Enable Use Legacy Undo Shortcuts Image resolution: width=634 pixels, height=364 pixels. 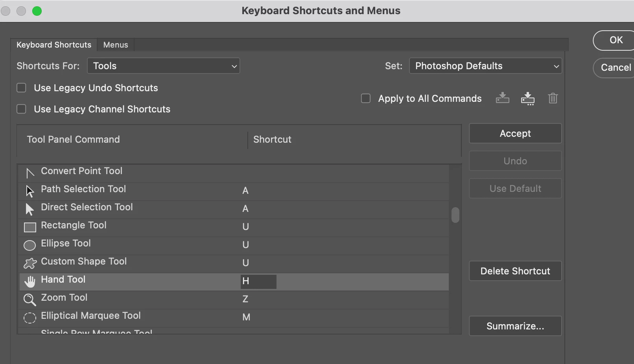coord(22,88)
